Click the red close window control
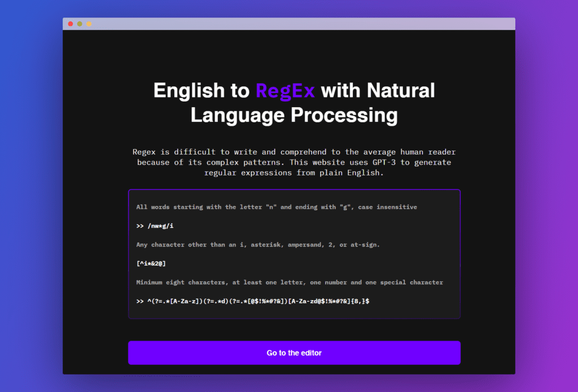The width and height of the screenshot is (578, 392). (x=70, y=24)
